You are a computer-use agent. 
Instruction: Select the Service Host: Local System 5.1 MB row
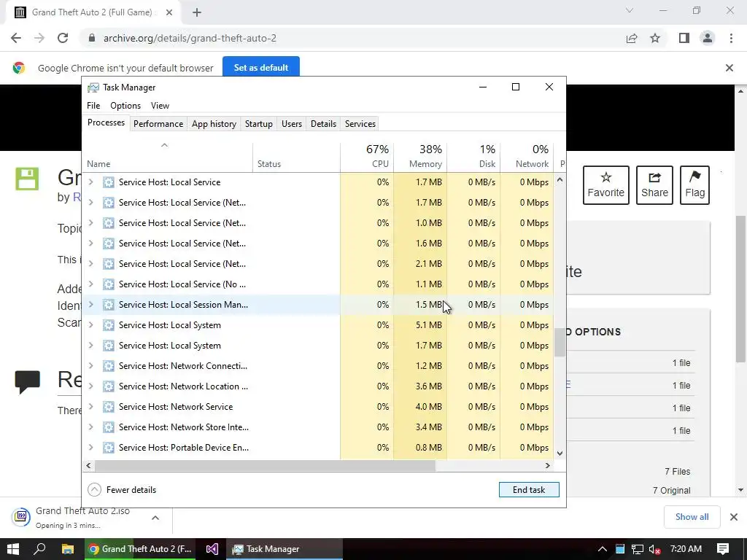[318, 324]
